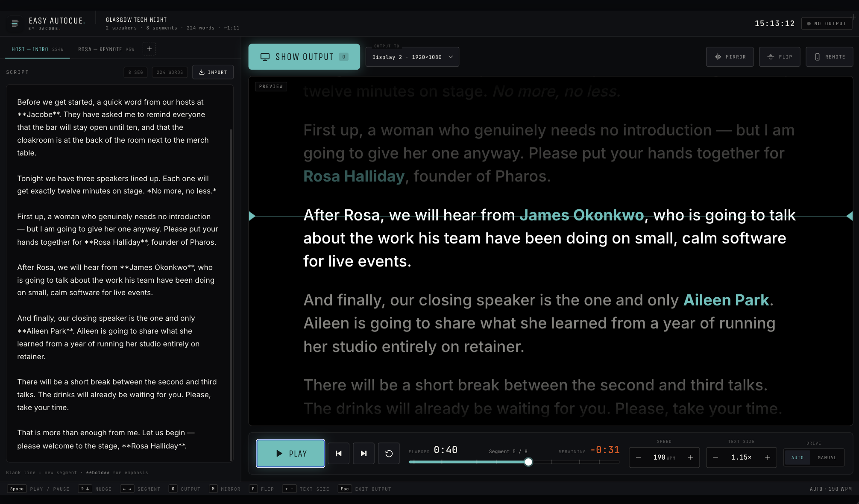
Task: Decrease speed with the minus button
Action: [x=638, y=457]
